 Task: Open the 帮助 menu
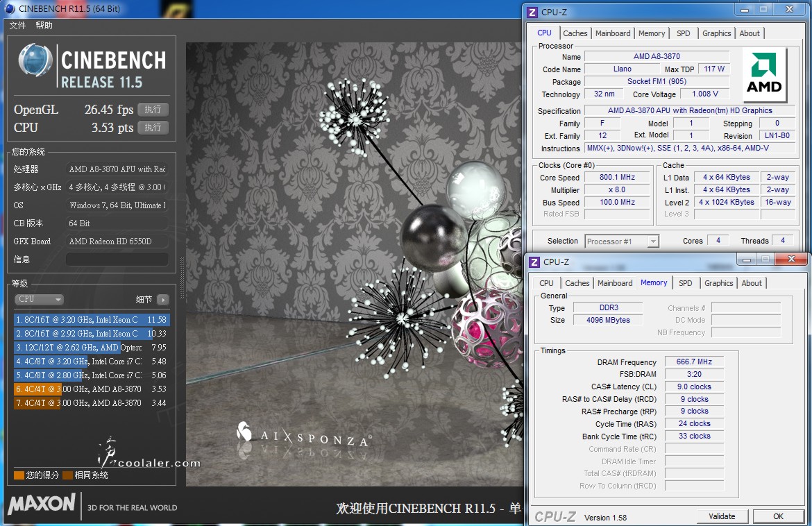(x=44, y=26)
